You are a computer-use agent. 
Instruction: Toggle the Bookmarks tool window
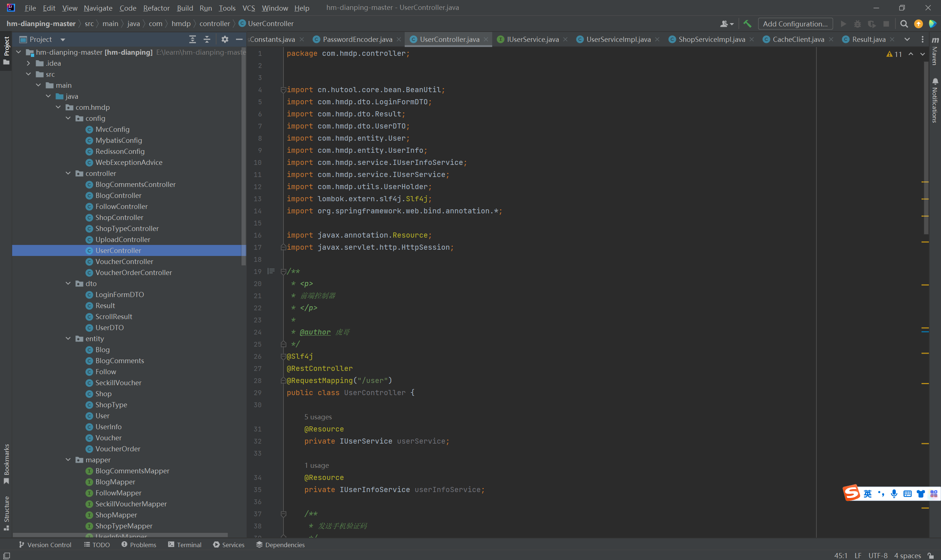[6, 463]
